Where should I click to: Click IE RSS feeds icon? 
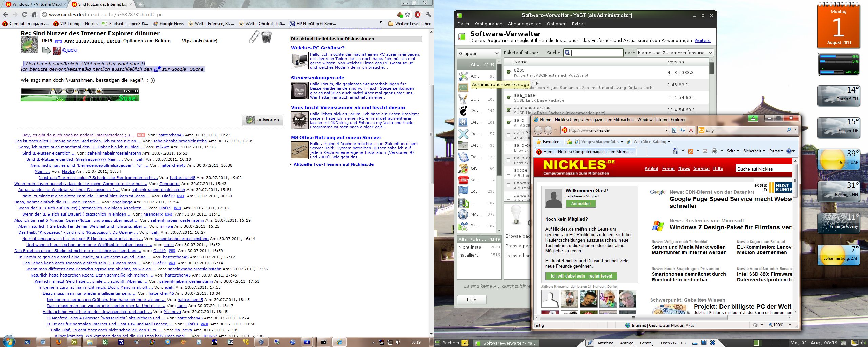(690, 151)
